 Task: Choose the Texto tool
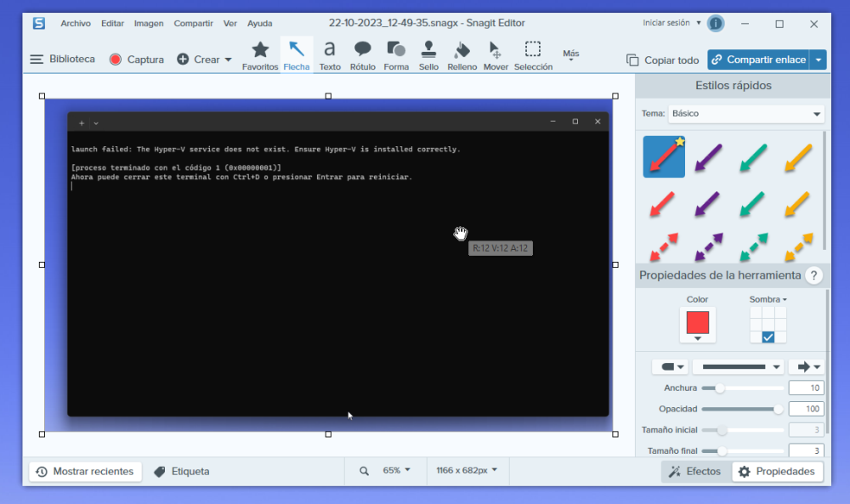[x=330, y=55]
